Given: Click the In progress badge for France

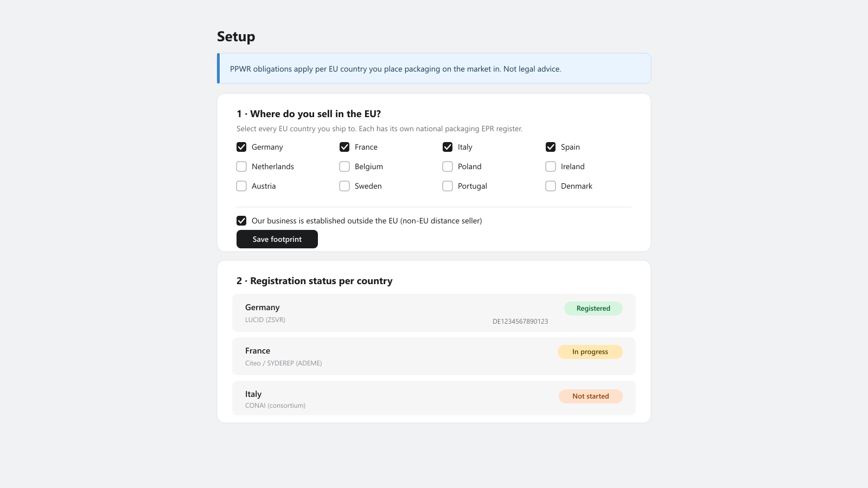Looking at the screenshot, I should (590, 352).
